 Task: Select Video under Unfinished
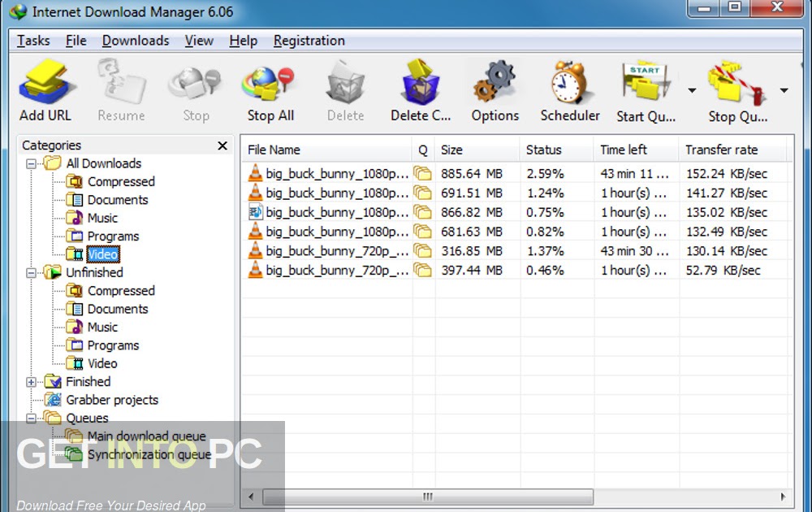point(102,363)
